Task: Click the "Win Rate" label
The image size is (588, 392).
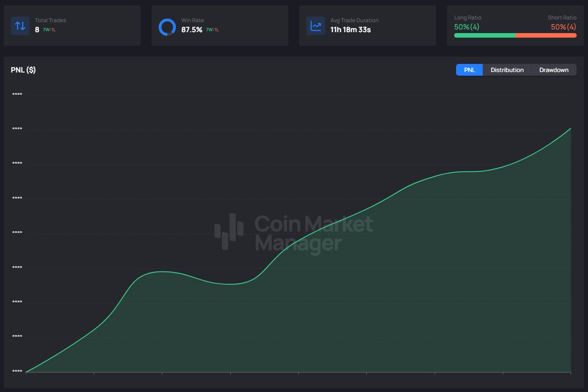Action: (193, 20)
